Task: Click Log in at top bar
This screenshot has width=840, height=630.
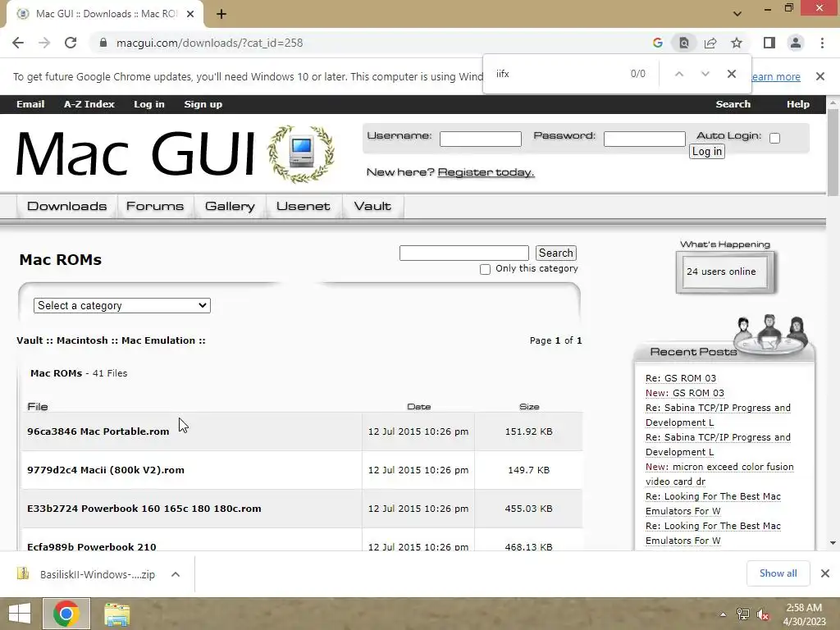Action: 149,104
